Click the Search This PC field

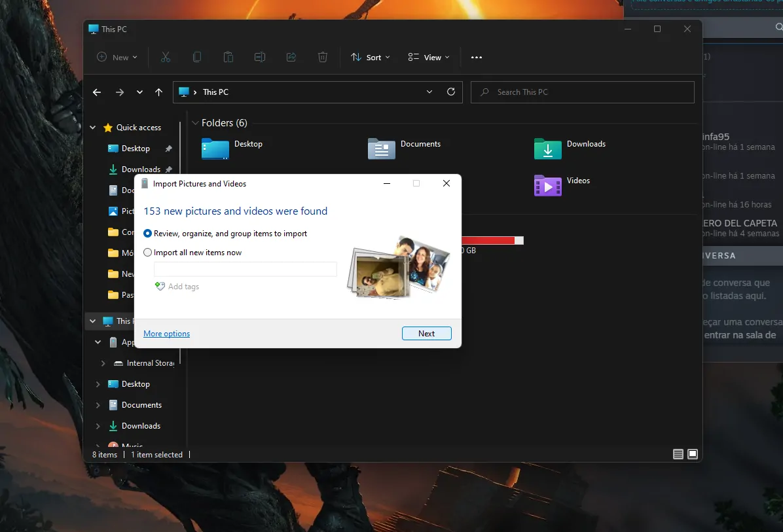[x=582, y=92]
